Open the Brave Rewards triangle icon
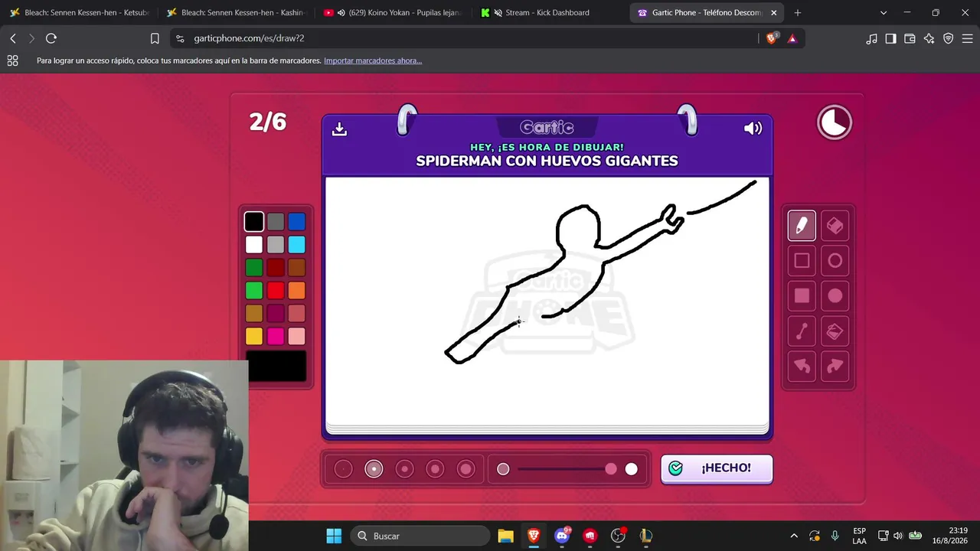 click(792, 38)
